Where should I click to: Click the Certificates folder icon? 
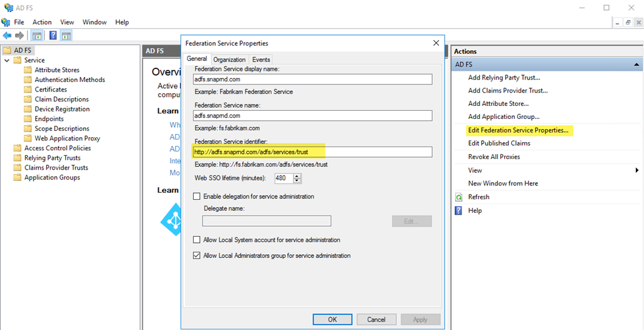28,90
